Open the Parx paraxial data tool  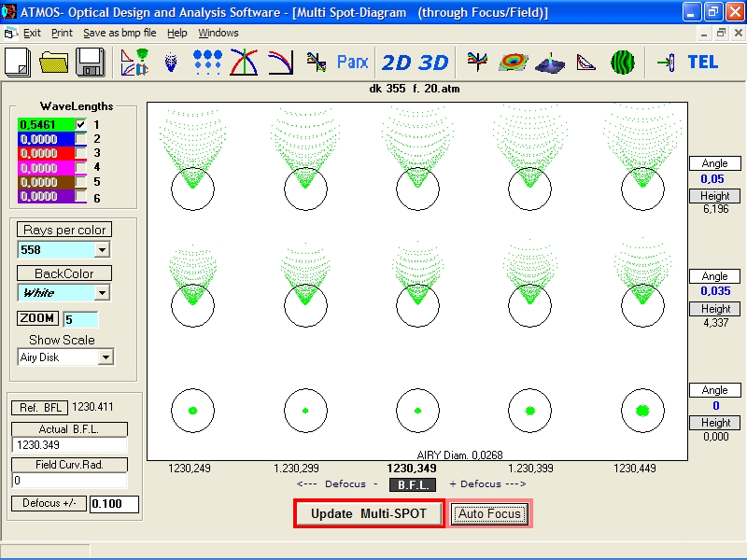click(x=352, y=63)
